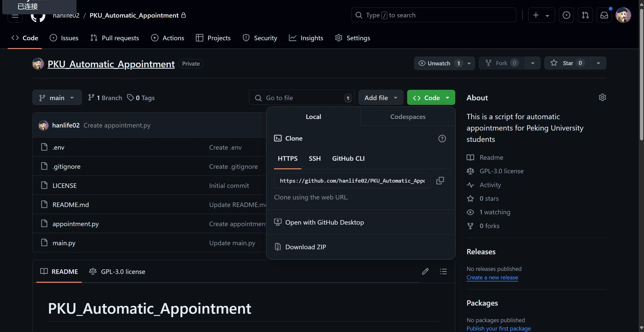Click the Create a new release link

click(x=492, y=277)
